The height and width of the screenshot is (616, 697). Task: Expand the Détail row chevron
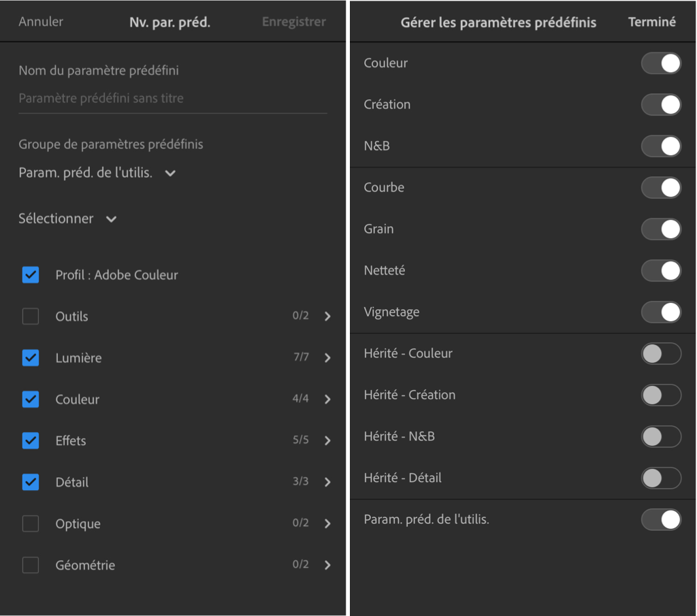click(327, 482)
